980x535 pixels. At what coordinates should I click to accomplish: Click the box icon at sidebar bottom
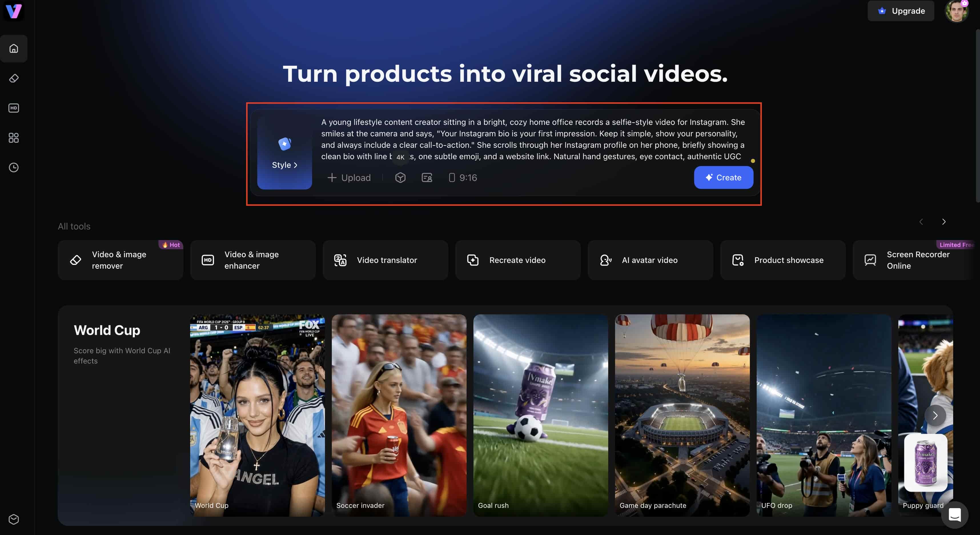tap(14, 519)
